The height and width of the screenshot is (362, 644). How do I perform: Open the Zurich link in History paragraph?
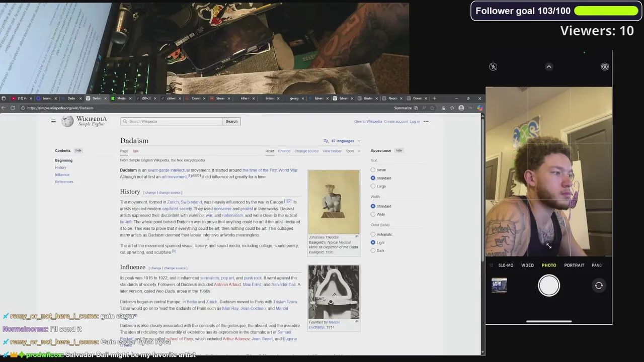coord(173,202)
